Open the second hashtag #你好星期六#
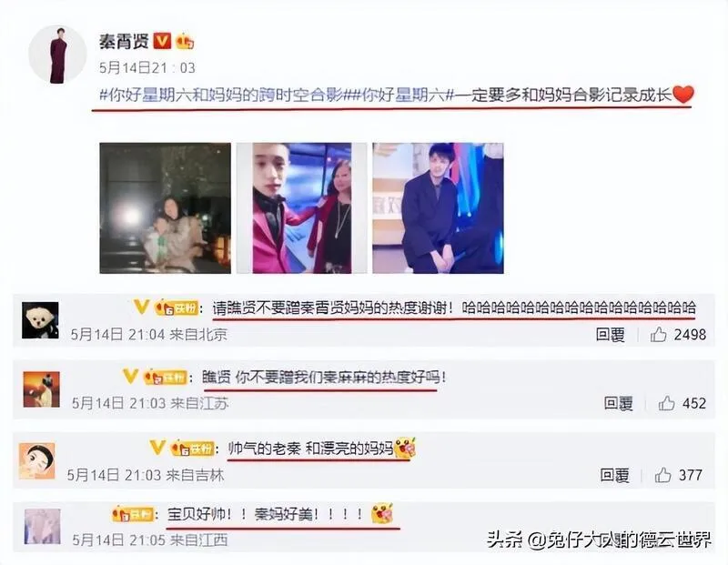 click(402, 96)
